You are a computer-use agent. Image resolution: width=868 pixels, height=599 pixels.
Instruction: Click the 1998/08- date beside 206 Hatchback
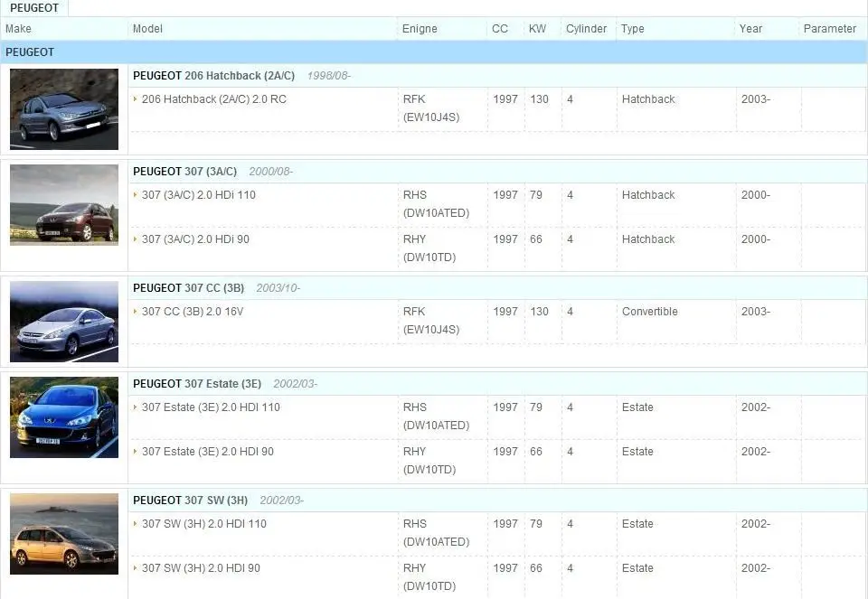click(329, 76)
